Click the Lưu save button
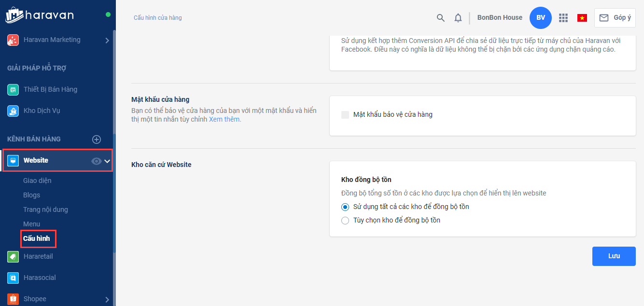 pyautogui.click(x=614, y=256)
